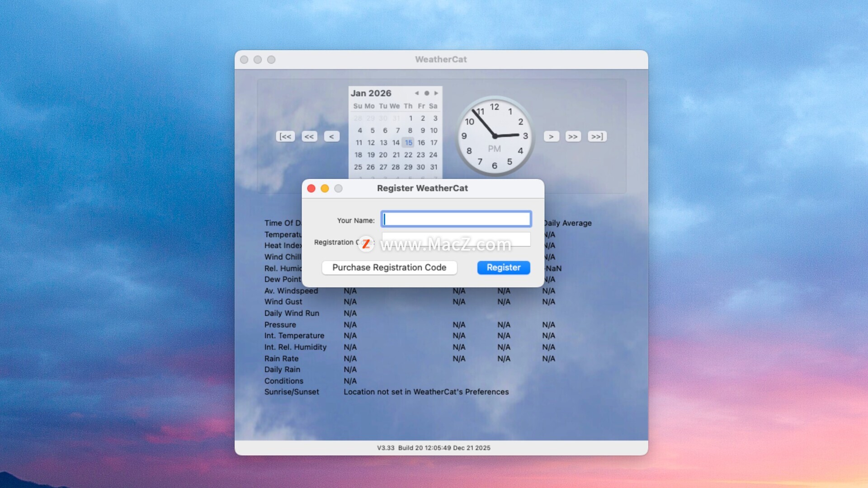Click the analog clock face
This screenshot has height=488, width=868.
495,136
